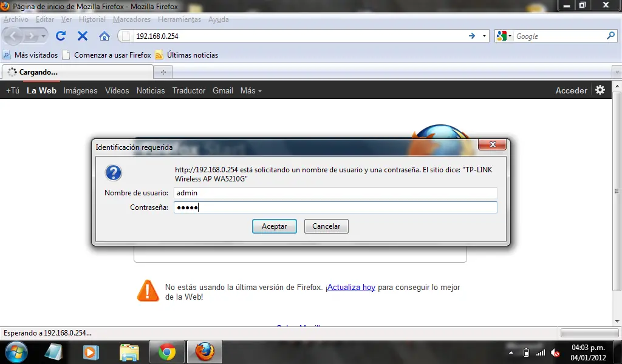Screen dimensions: 622x364
Task: Close the Identificación requerida dialog
Action: pyautogui.click(x=492, y=144)
